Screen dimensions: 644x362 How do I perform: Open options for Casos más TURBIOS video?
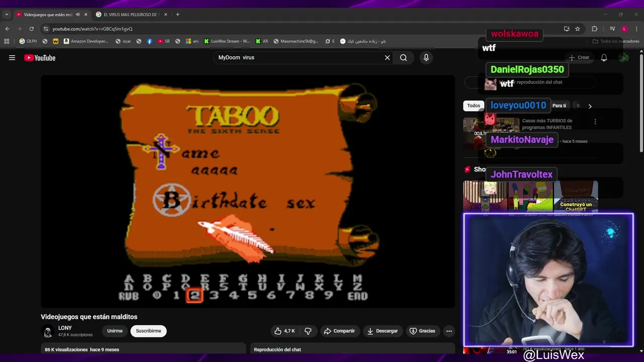(595, 122)
